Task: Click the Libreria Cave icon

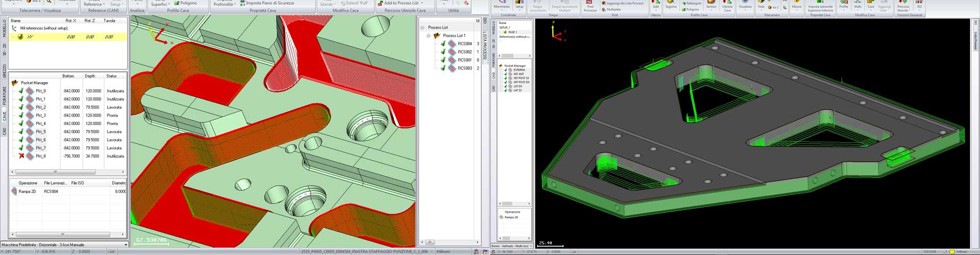Action: coord(727,3)
